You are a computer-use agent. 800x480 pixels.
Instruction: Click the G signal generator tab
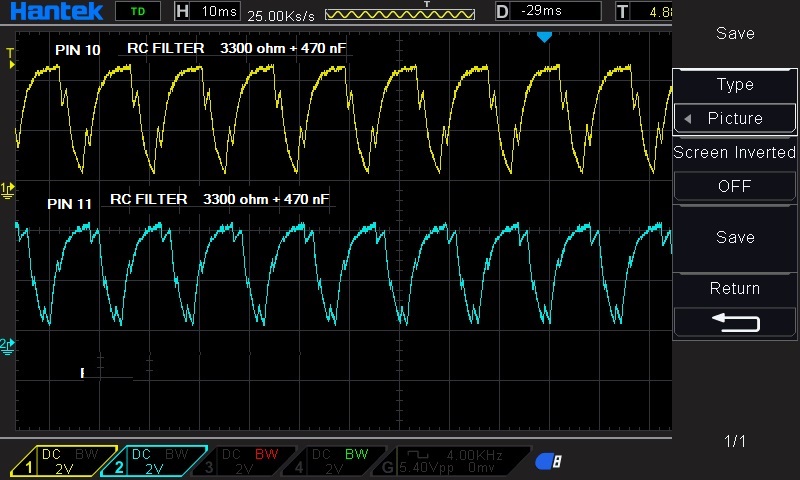click(x=452, y=462)
